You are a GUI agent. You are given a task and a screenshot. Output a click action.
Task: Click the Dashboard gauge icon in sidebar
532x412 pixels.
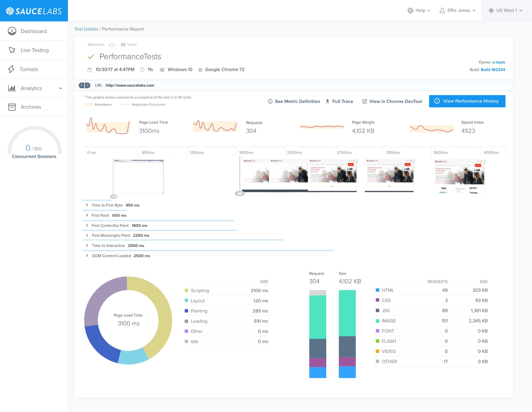point(12,31)
